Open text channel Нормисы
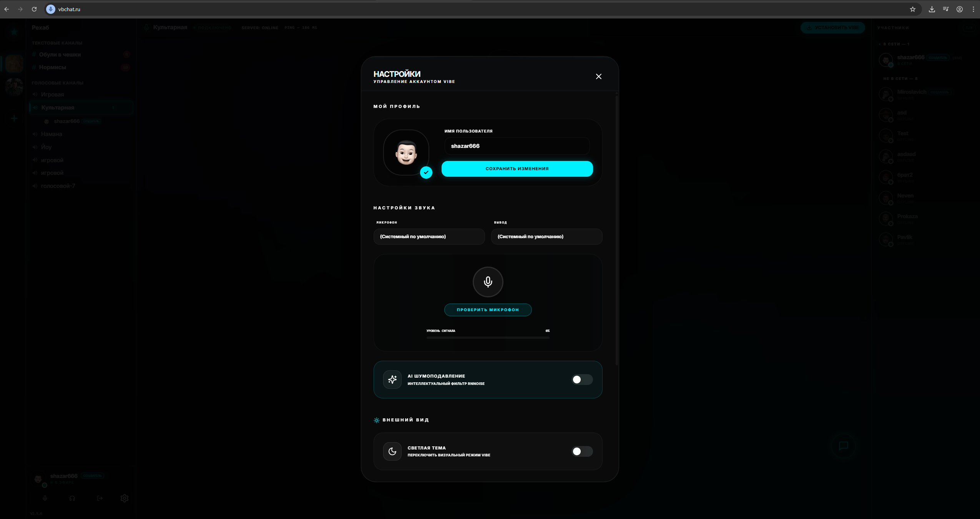Screen dimensions: 980x519 pyautogui.click(x=81, y=67)
